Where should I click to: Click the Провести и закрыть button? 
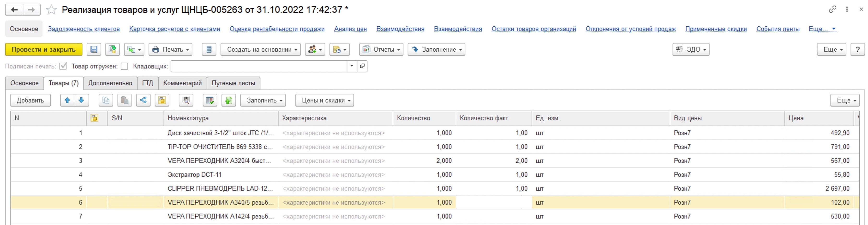point(44,49)
